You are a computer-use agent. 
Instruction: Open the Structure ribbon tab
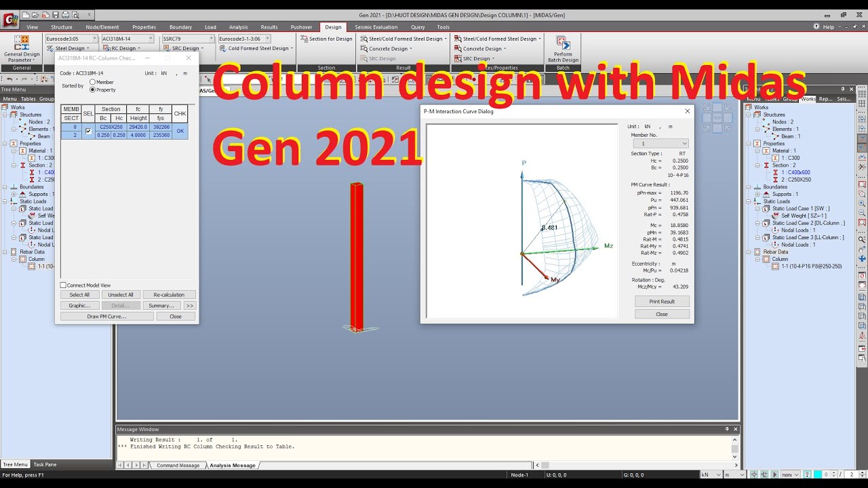click(x=62, y=27)
